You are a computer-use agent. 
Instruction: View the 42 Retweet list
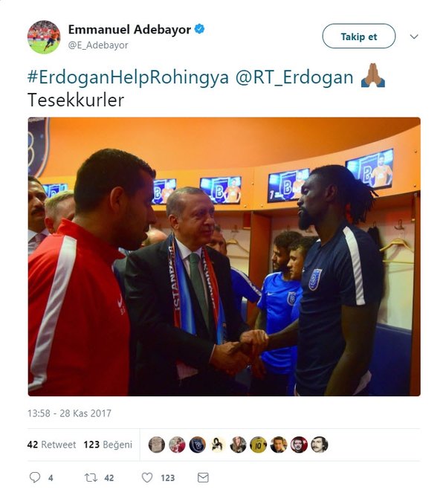[52, 445]
